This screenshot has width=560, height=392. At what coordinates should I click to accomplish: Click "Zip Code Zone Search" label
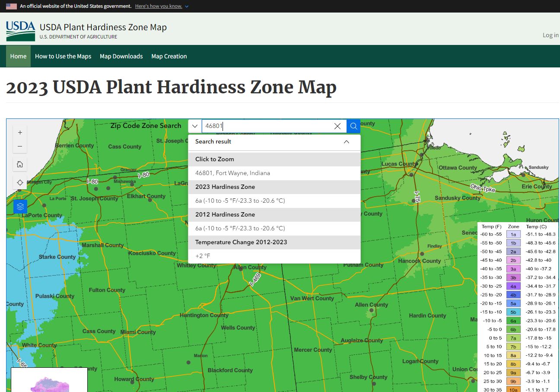click(146, 126)
